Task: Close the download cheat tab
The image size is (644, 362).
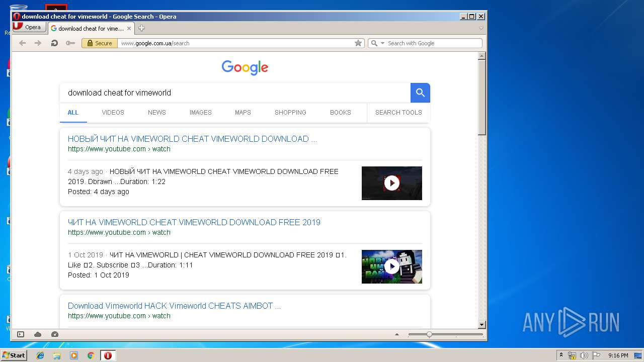Action: [x=129, y=29]
